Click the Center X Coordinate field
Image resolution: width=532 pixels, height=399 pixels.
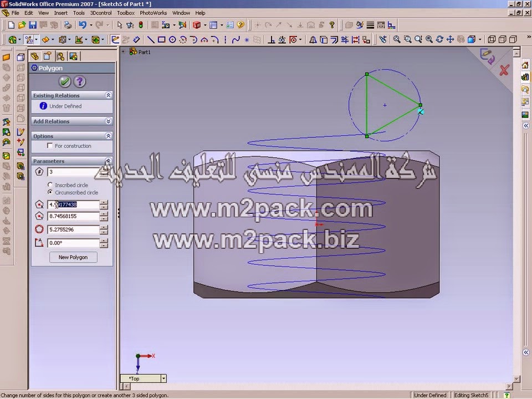coord(73,204)
